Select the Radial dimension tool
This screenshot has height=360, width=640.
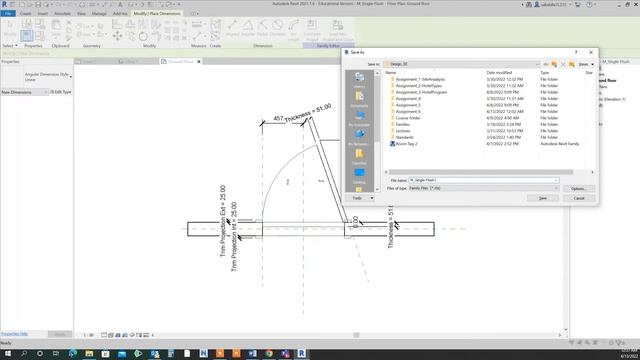[262, 29]
